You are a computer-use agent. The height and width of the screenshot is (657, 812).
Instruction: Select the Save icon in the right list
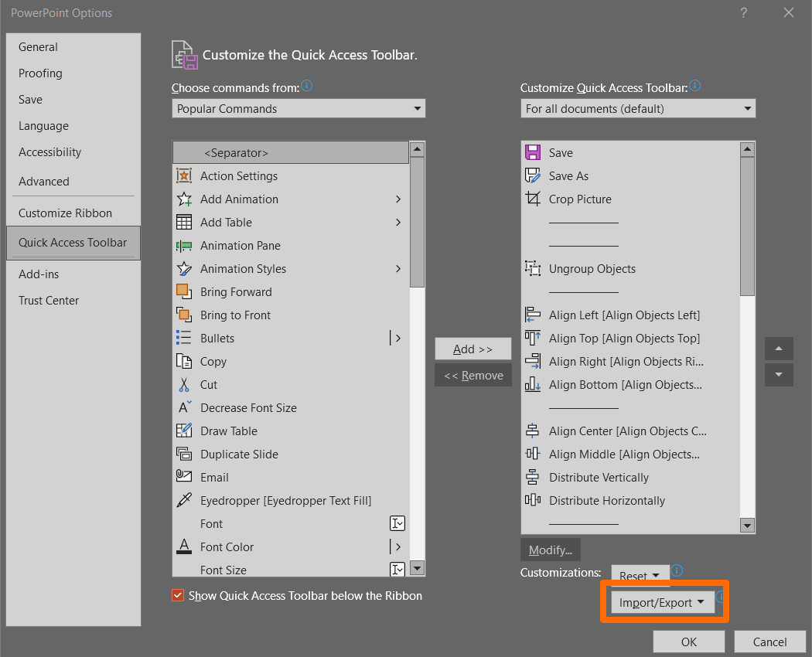pyautogui.click(x=532, y=152)
